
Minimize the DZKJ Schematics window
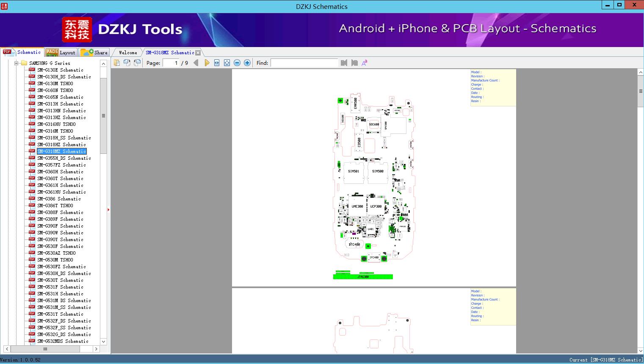pos(608,5)
